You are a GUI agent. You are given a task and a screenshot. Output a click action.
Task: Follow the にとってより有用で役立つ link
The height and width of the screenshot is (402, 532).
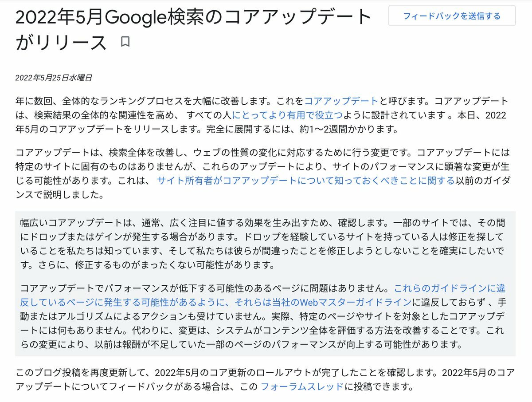coord(288,115)
